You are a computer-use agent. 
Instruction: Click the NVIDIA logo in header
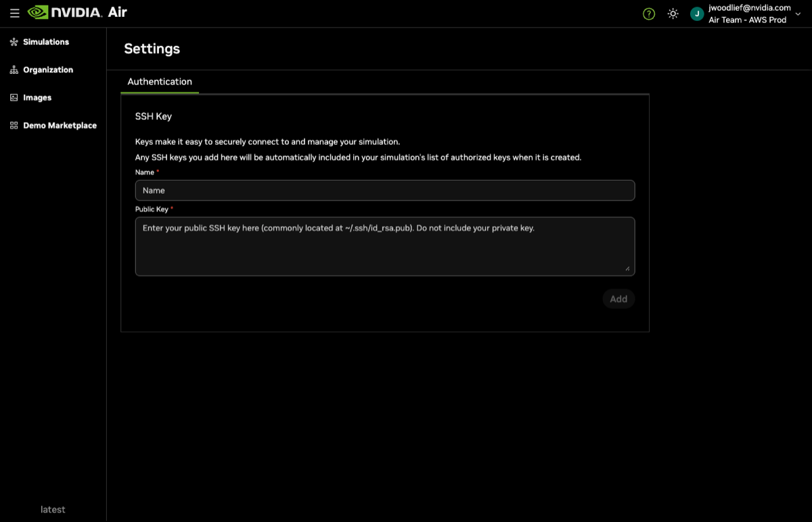[x=65, y=13]
